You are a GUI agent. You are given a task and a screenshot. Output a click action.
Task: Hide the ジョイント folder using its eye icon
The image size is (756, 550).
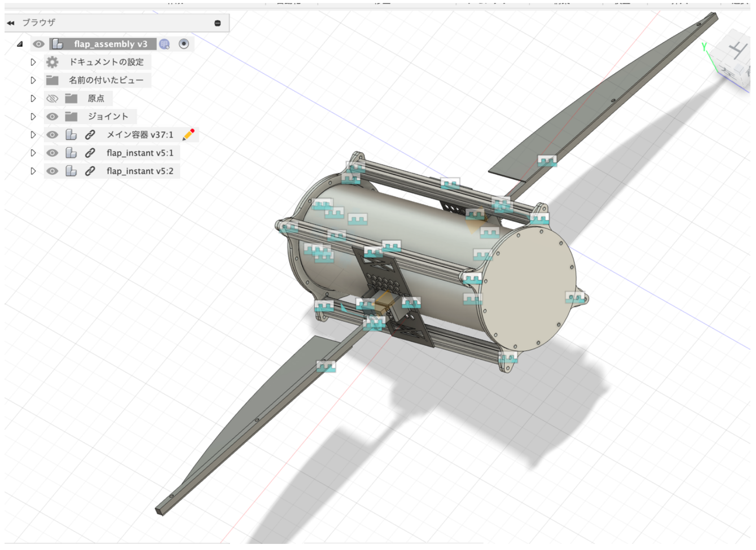pyautogui.click(x=52, y=117)
